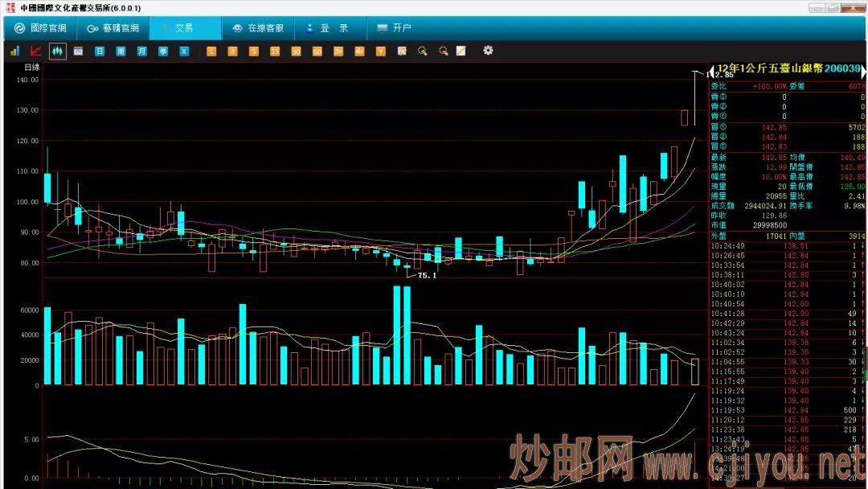Select the orange 1-minute period icon
Image resolution: width=868 pixels, height=489 pixels.
[x=211, y=51]
